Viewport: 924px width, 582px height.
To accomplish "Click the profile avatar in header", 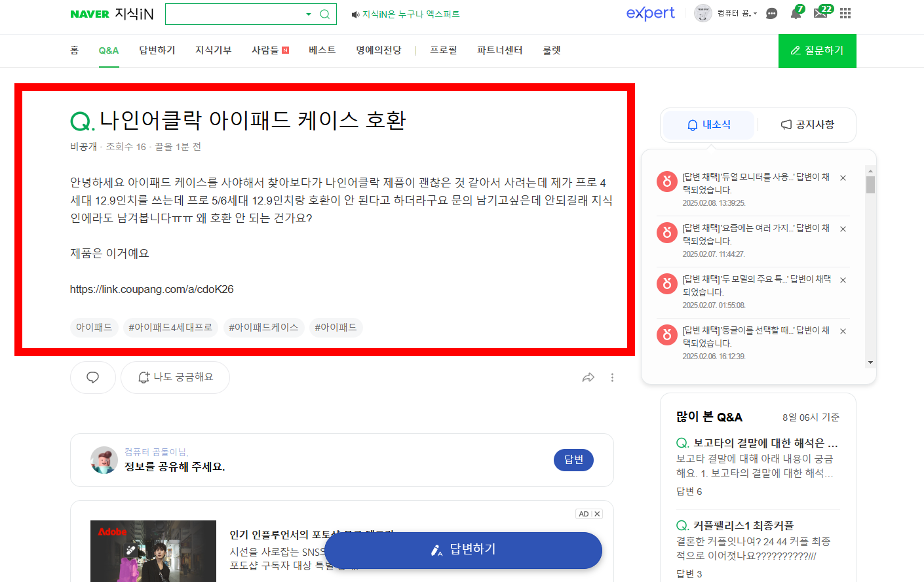I will [x=703, y=13].
